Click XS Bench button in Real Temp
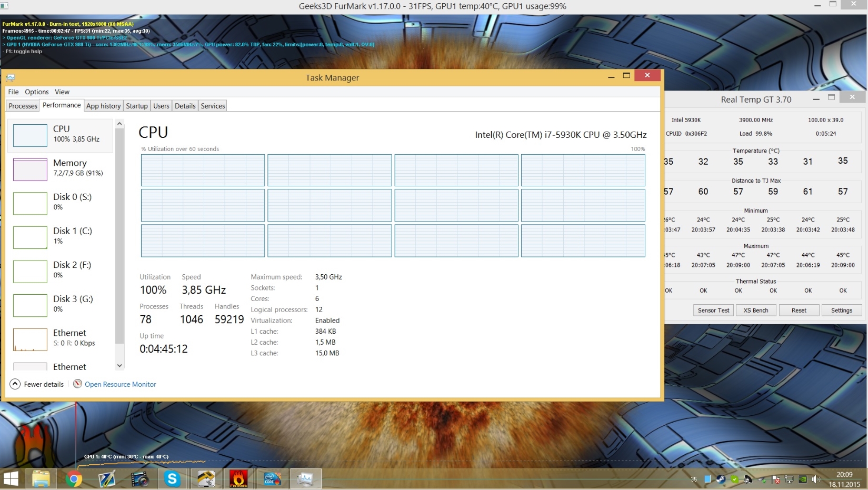Screen dimensions: 868x490 (x=756, y=310)
